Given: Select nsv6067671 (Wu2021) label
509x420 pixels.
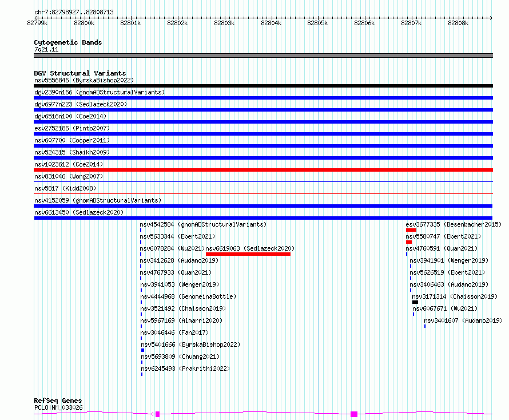Looking at the screenshot, I should pyautogui.click(x=445, y=308).
